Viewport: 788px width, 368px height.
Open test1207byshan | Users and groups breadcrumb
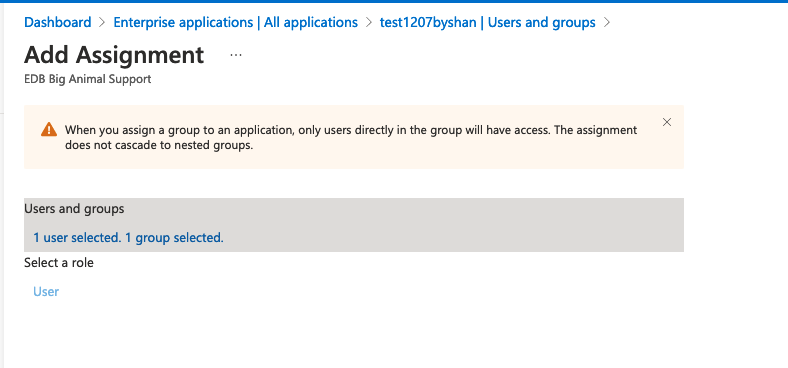(x=487, y=23)
